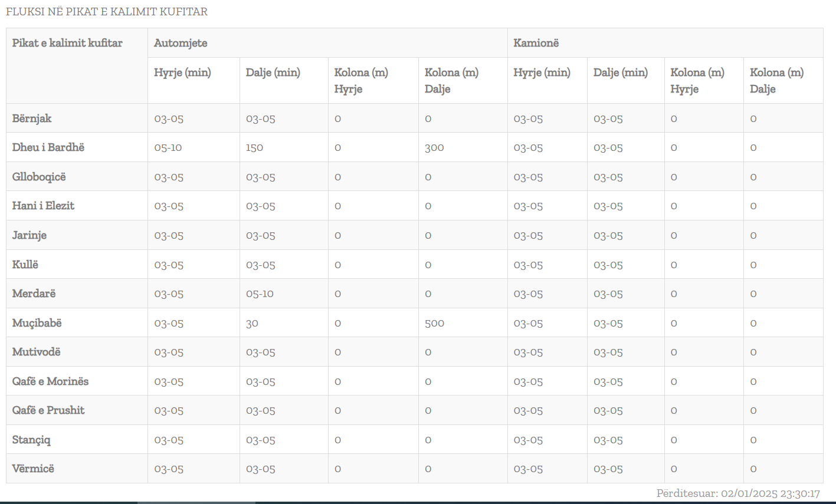Viewport: 836px width, 504px height.
Task: Click the Kamionë column group header
Action: (536, 43)
